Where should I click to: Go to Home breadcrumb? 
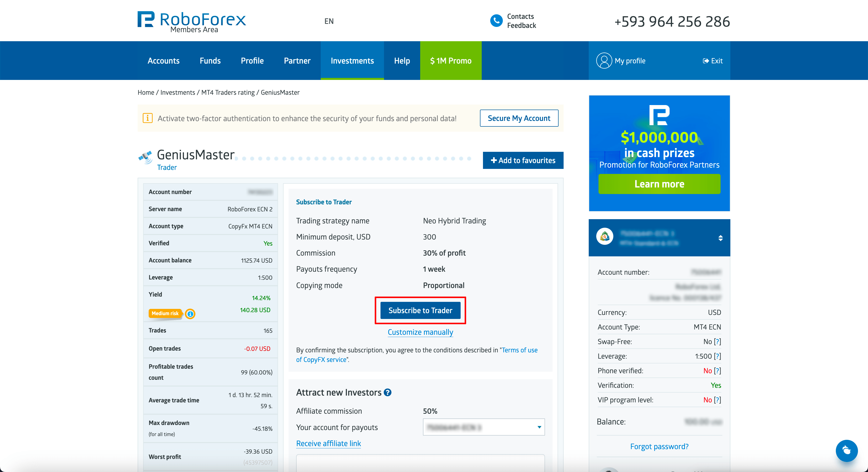tap(146, 92)
